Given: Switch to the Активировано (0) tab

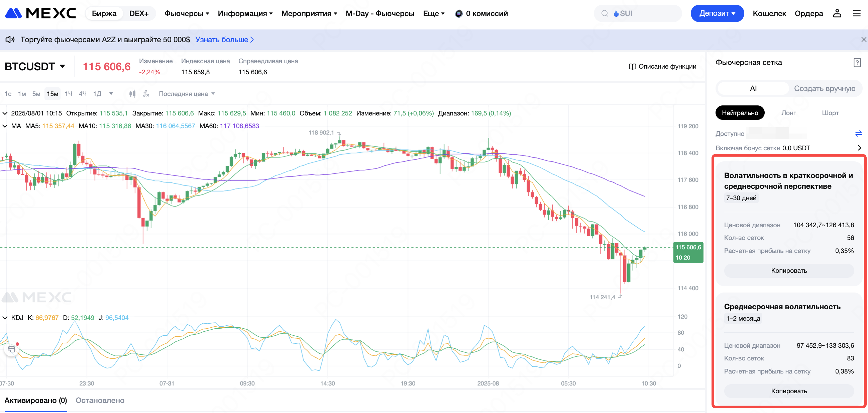Looking at the screenshot, I should 36,400.
